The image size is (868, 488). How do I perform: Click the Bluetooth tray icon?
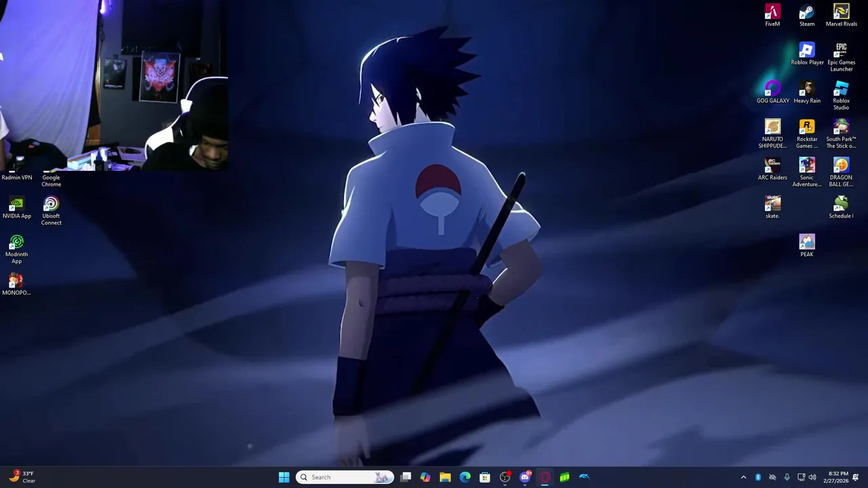(x=758, y=477)
